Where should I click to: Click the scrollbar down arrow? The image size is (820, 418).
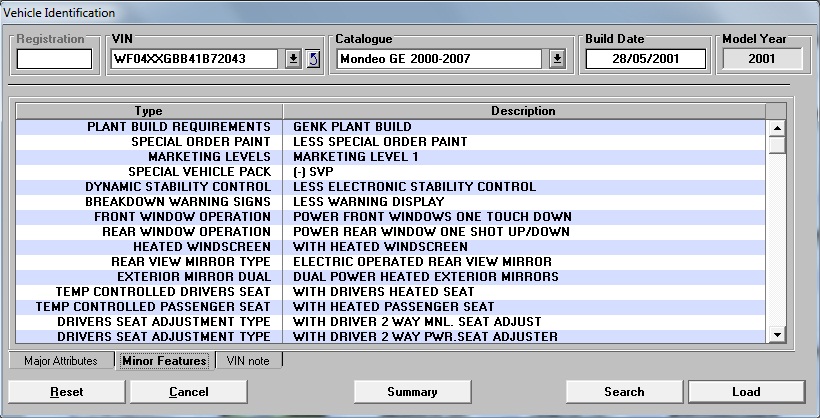[x=776, y=335]
